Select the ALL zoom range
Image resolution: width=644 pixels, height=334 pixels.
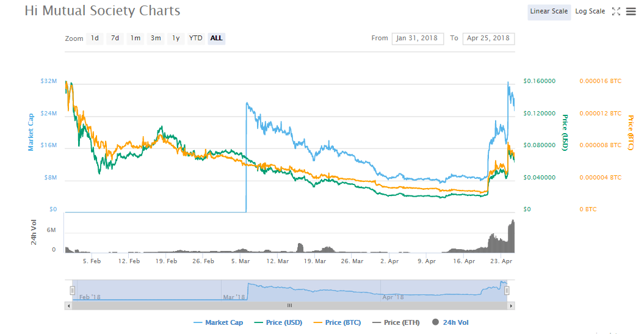click(x=216, y=38)
